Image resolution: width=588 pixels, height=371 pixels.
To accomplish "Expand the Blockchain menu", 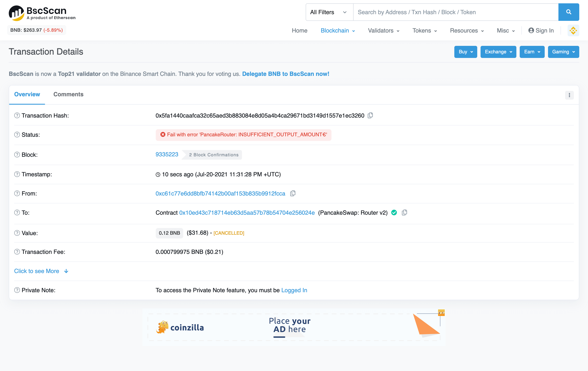I will 338,31.
